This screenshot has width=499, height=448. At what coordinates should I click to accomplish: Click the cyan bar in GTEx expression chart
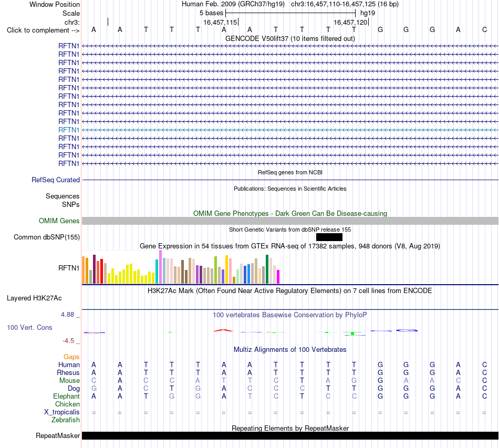157,272
